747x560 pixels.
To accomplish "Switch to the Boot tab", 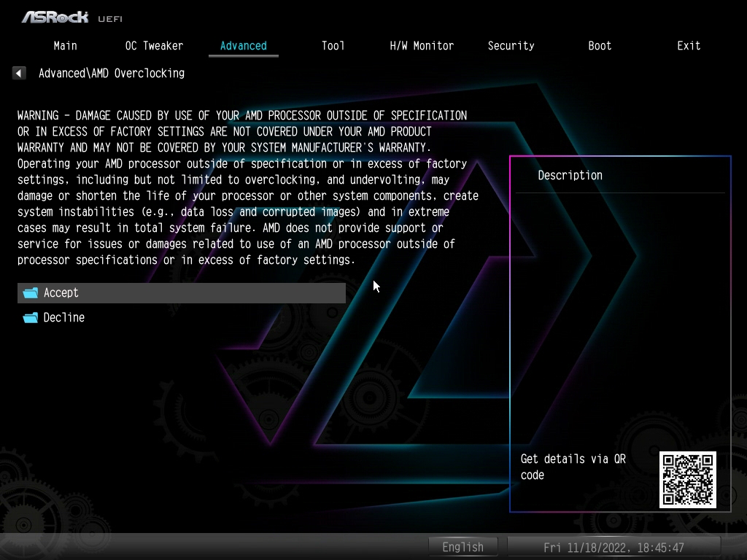I will [x=600, y=46].
